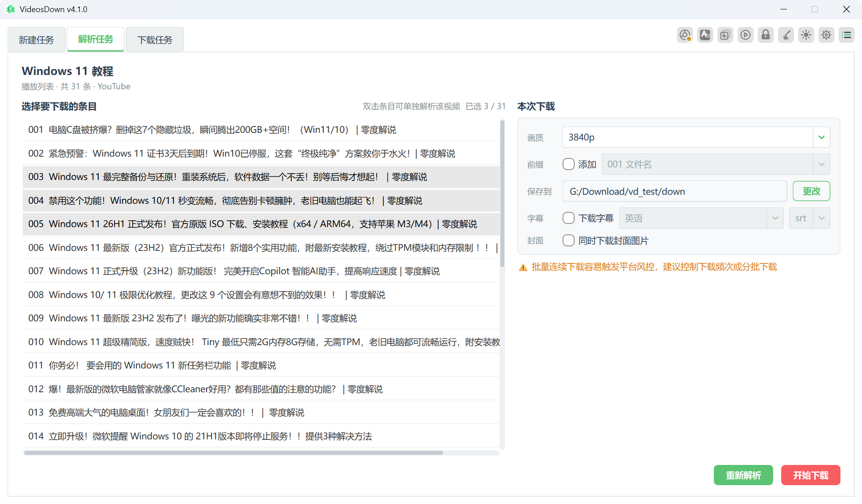Select item 002 紧急预警 Windows 11 证书
The width and height of the screenshot is (862, 504).
tap(261, 153)
